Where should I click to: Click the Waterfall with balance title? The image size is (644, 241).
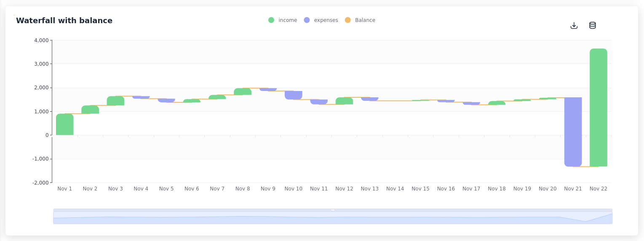pyautogui.click(x=64, y=21)
